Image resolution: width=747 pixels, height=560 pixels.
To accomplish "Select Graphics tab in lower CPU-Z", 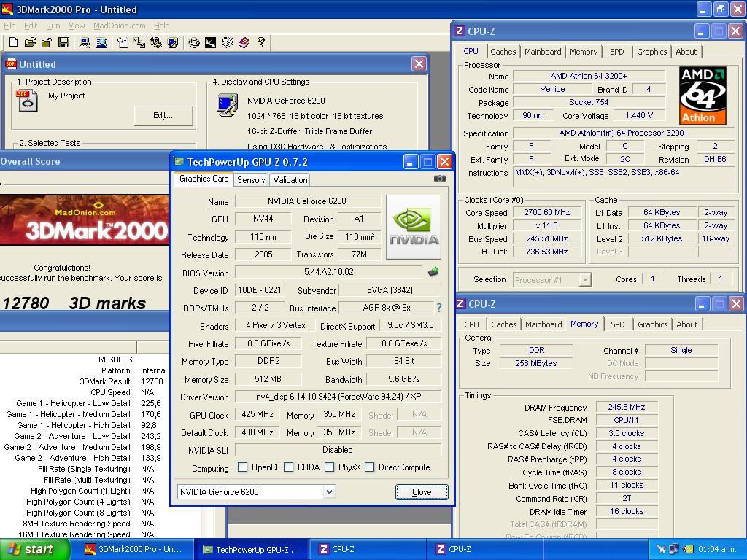I will (652, 324).
